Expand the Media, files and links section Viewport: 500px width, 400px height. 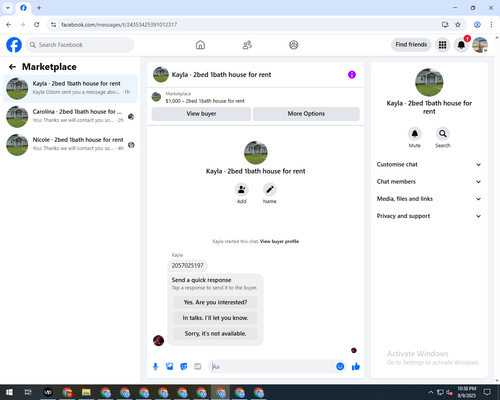point(429,199)
